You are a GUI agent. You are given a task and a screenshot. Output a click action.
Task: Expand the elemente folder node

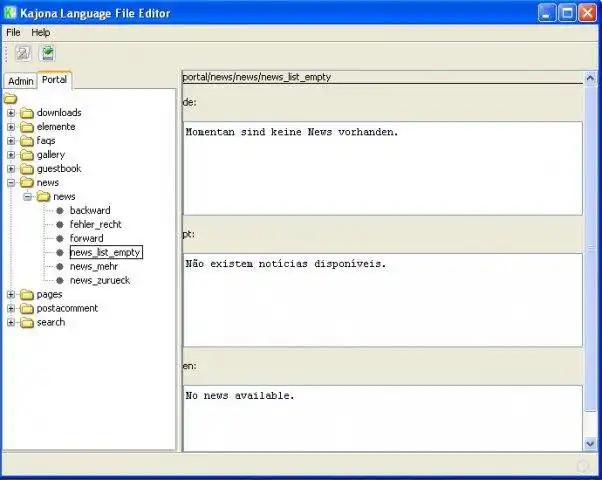point(11,127)
